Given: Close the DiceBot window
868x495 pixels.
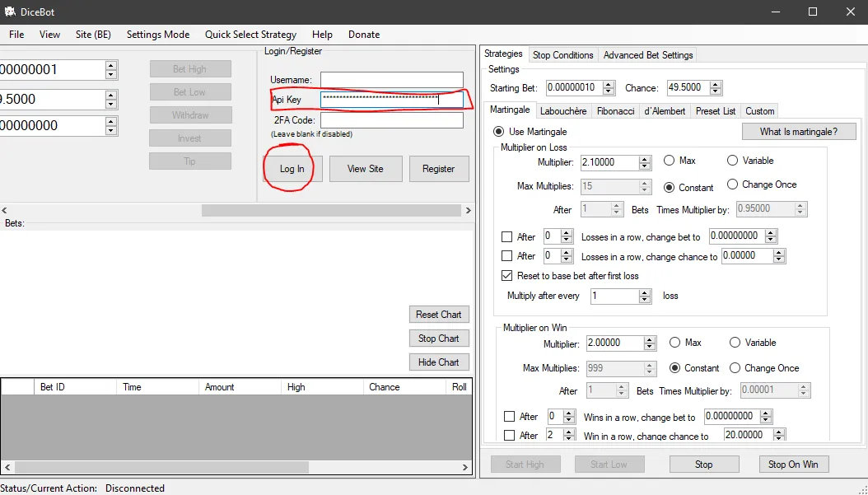Looking at the screenshot, I should click(850, 12).
